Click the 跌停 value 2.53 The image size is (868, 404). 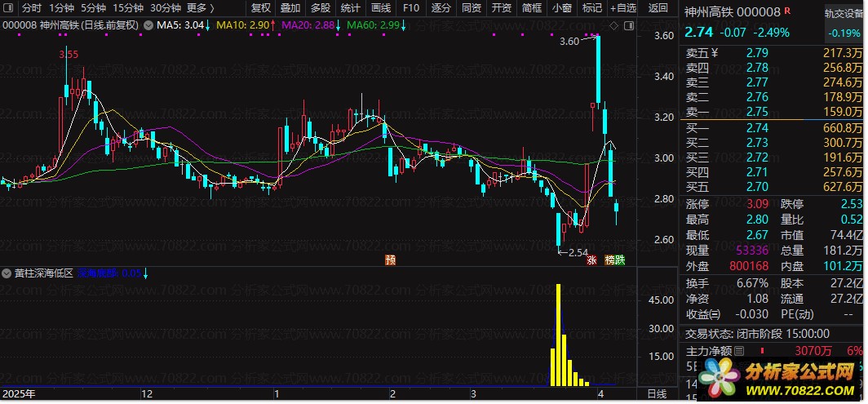coord(851,204)
